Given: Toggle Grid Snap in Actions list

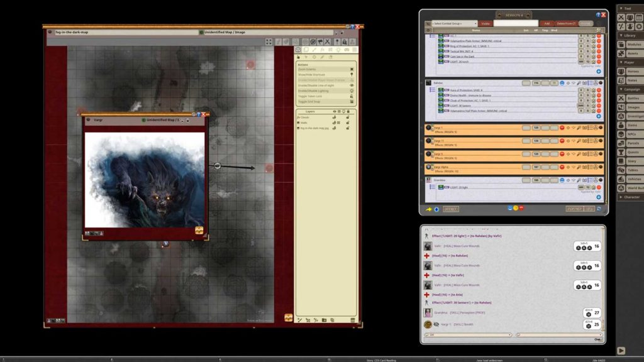Looking at the screenshot, I should 325,101.
